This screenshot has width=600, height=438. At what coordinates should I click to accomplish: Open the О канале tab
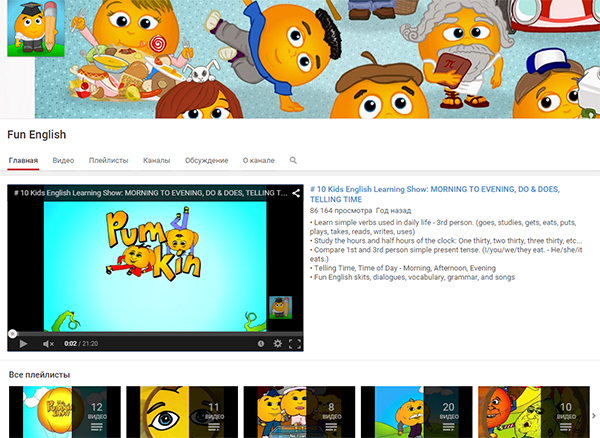[258, 160]
